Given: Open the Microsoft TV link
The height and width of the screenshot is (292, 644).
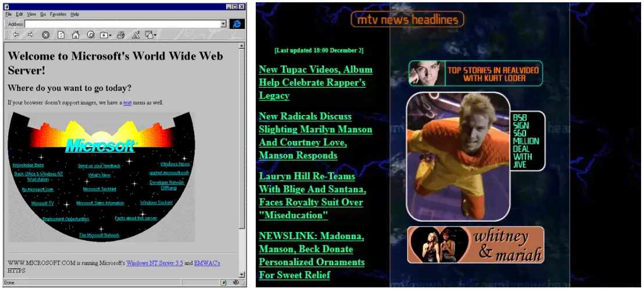Looking at the screenshot, I should coord(42,203).
